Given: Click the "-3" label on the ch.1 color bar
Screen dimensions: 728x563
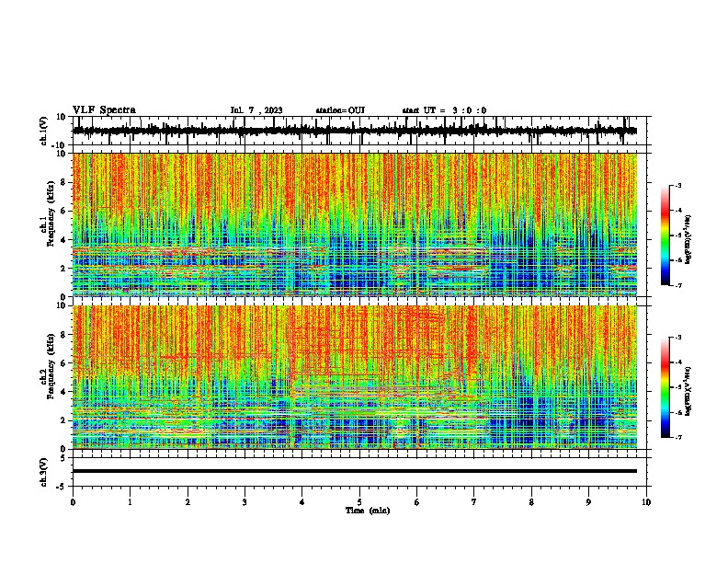Looking at the screenshot, I should coord(677,186).
